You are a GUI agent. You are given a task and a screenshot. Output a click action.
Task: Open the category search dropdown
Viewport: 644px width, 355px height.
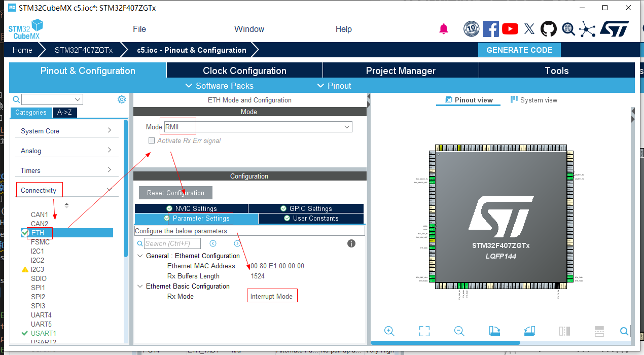(x=52, y=99)
